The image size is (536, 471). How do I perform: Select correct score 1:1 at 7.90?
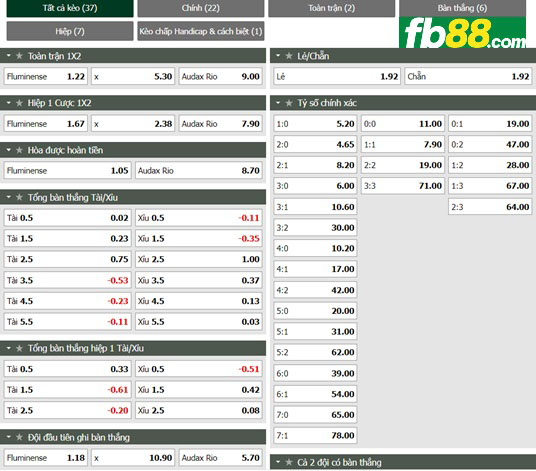coord(403,144)
